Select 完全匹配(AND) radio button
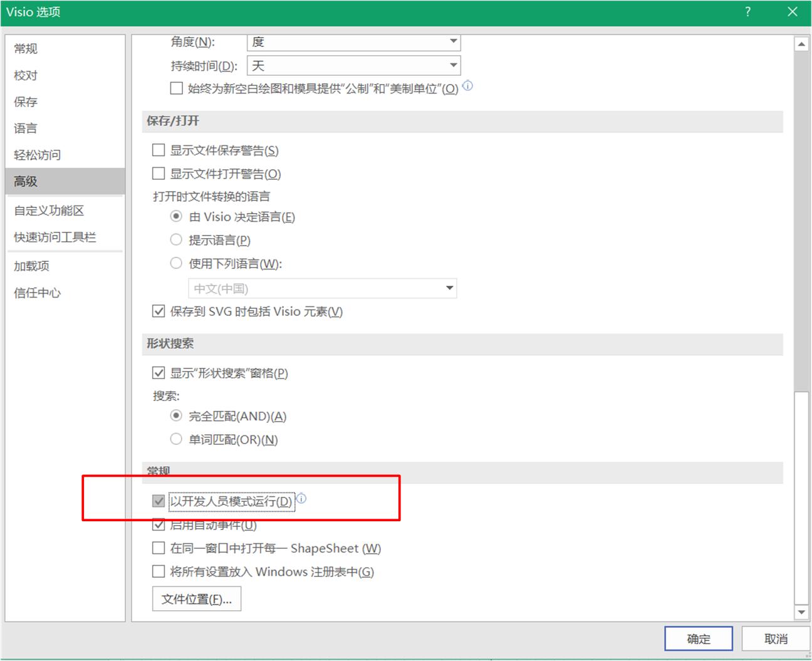The image size is (812, 661). coord(176,415)
